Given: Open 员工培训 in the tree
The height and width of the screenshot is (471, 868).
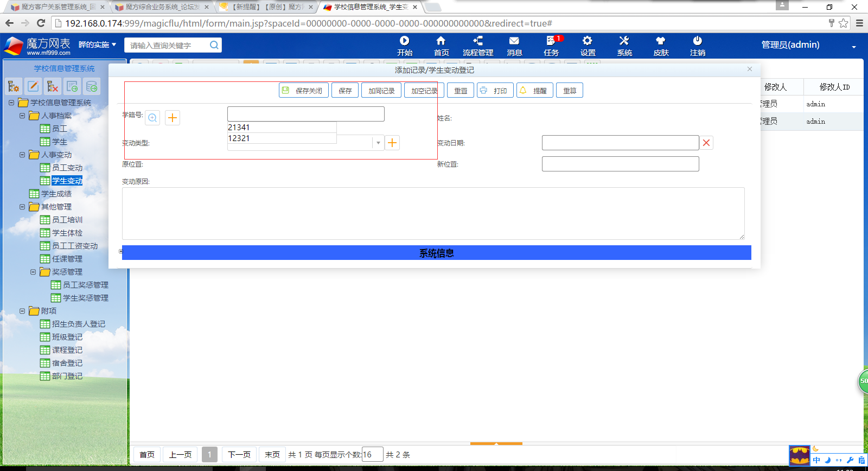Looking at the screenshot, I should [67, 220].
